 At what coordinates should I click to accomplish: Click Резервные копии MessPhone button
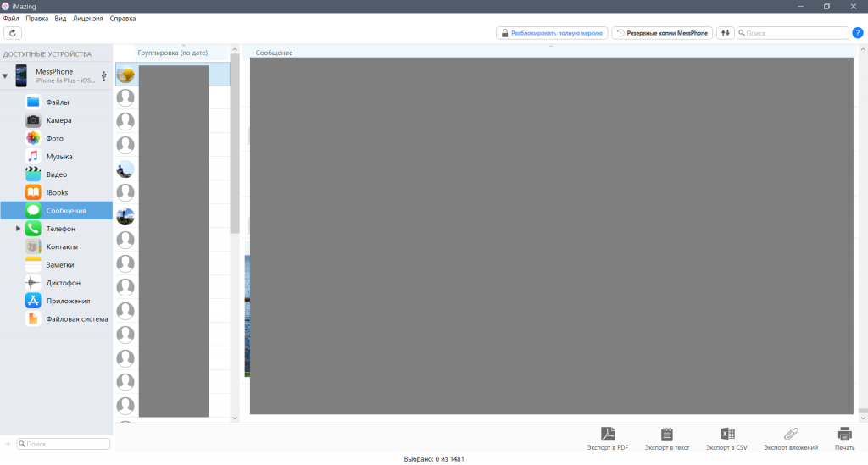point(662,33)
